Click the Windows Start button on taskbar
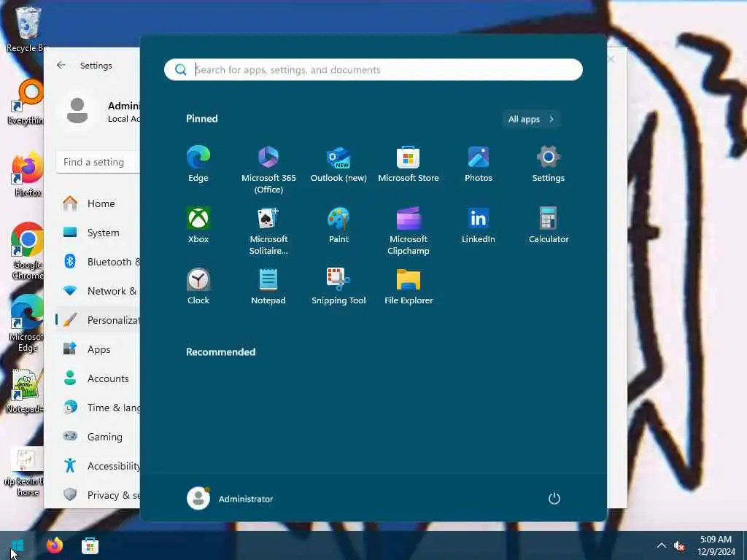 point(18,545)
